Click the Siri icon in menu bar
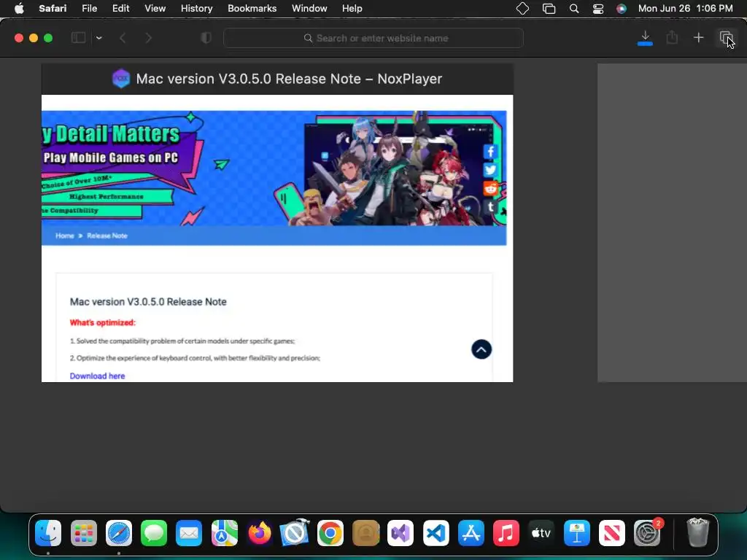Viewport: 747px width, 560px height. click(x=622, y=9)
